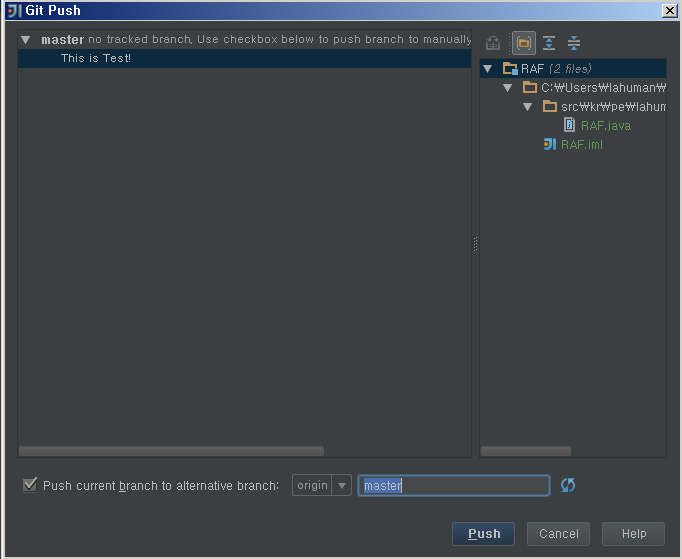The width and height of the screenshot is (682, 559).
Task: Collapse the C:\Users\lahuman folder node
Action: click(508, 88)
